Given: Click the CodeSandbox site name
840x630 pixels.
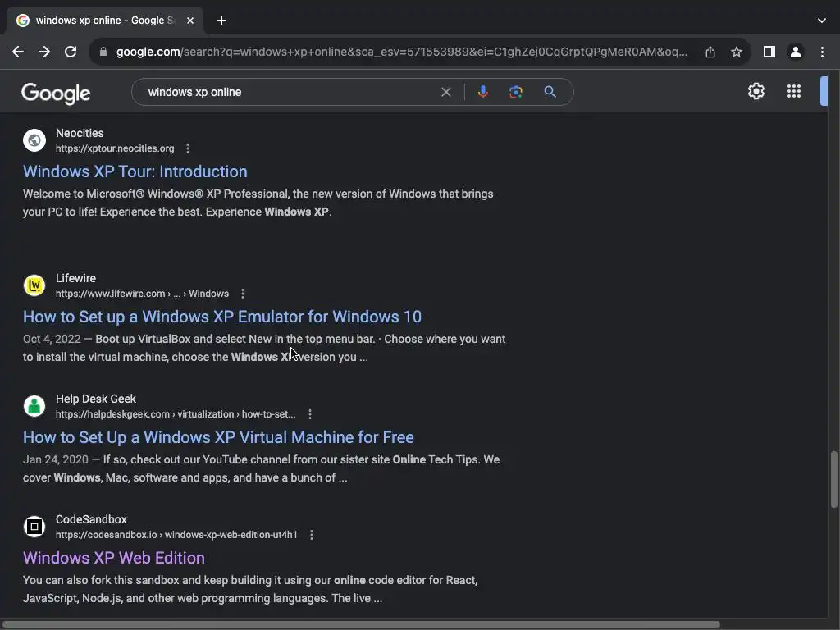Looking at the screenshot, I should [91, 519].
